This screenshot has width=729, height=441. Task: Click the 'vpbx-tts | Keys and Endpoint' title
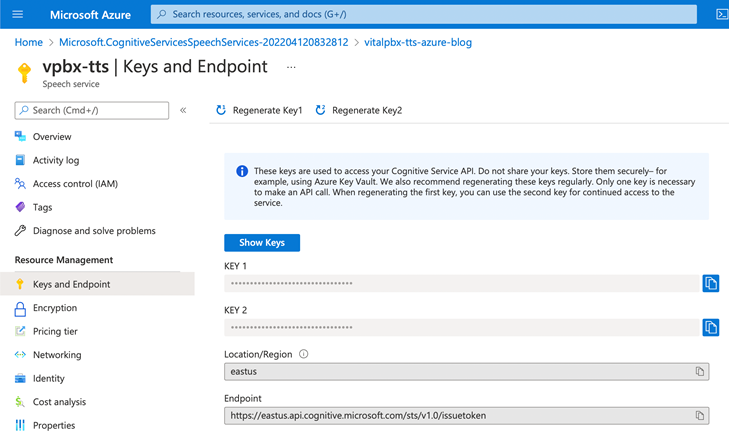point(155,67)
